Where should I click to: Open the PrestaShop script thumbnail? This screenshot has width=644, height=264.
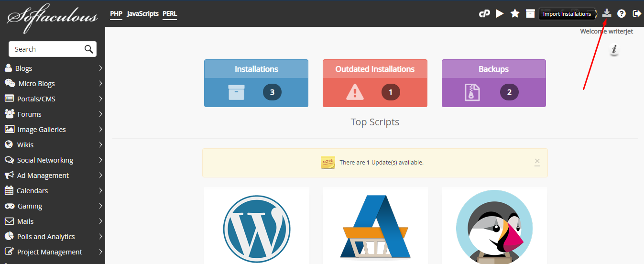[x=494, y=226]
